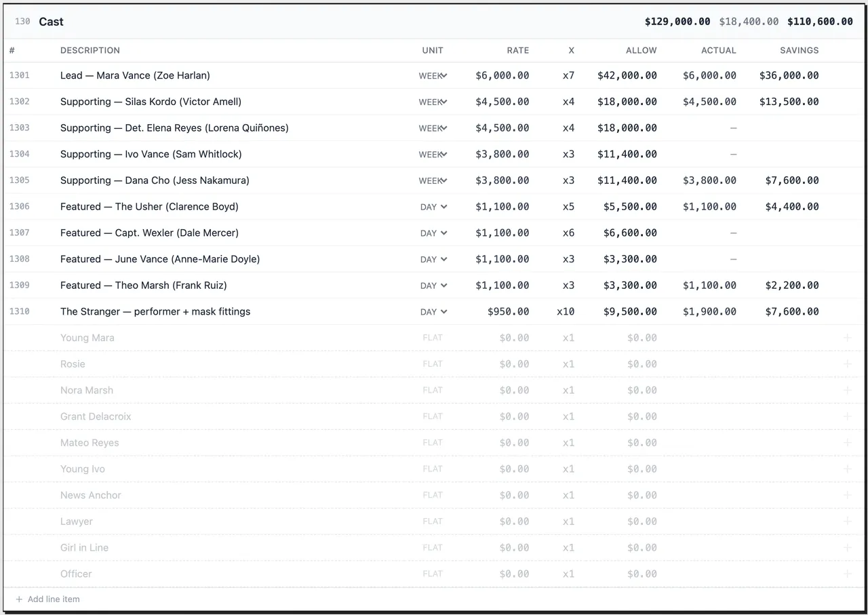This screenshot has height=615, width=868.
Task: Click the suggested Young Mara description
Action: pos(87,338)
